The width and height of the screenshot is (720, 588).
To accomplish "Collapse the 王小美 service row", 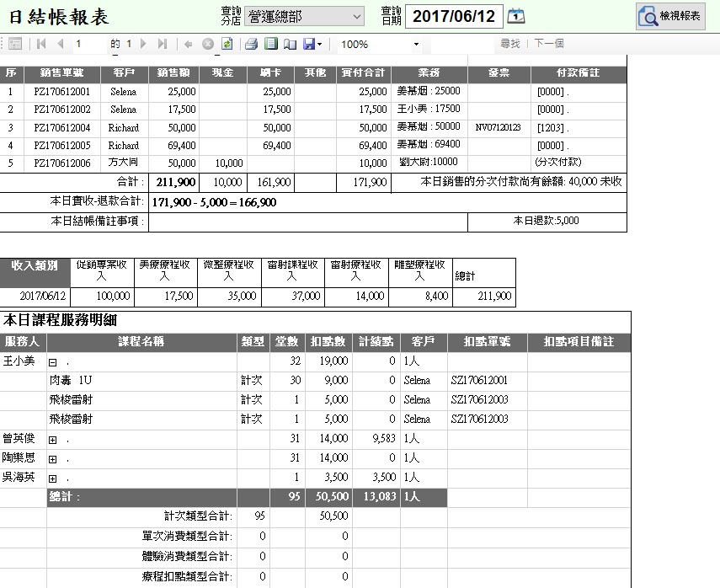I will (52, 361).
